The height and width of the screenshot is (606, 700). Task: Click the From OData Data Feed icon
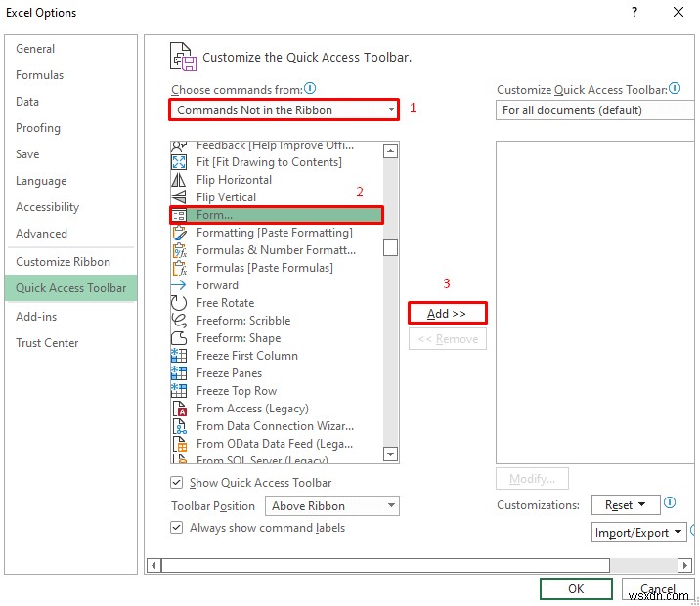[179, 444]
